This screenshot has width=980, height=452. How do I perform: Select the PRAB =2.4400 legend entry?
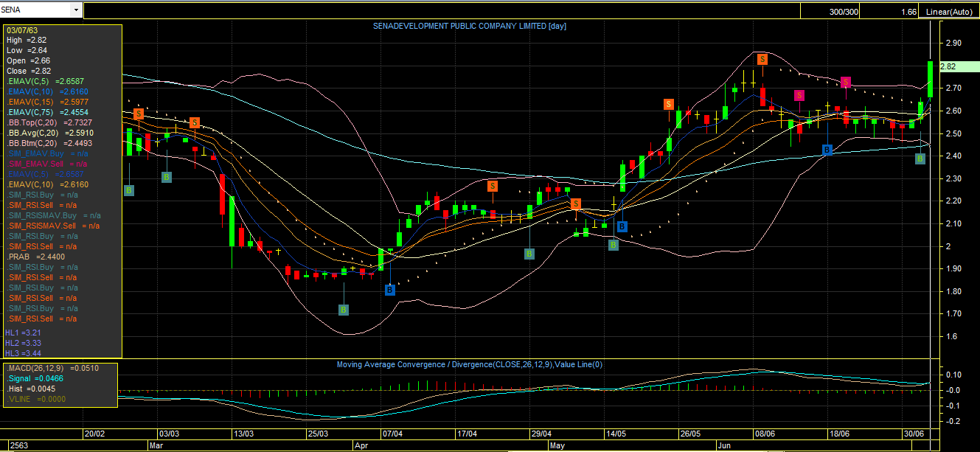[x=35, y=257]
